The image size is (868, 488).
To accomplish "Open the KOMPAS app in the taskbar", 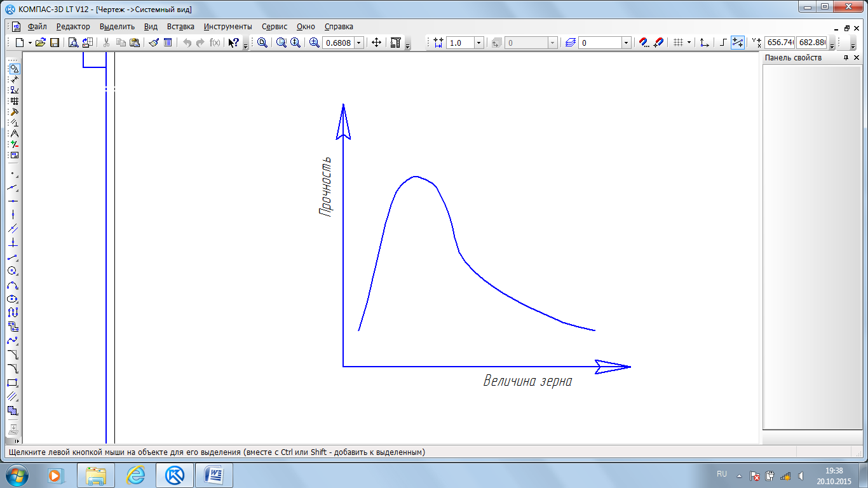I will click(175, 475).
